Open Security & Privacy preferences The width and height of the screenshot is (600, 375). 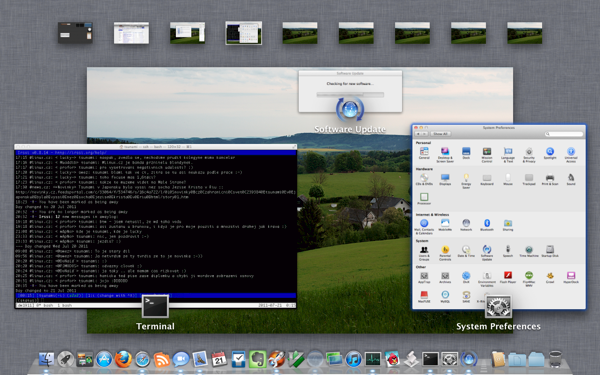coord(529,155)
